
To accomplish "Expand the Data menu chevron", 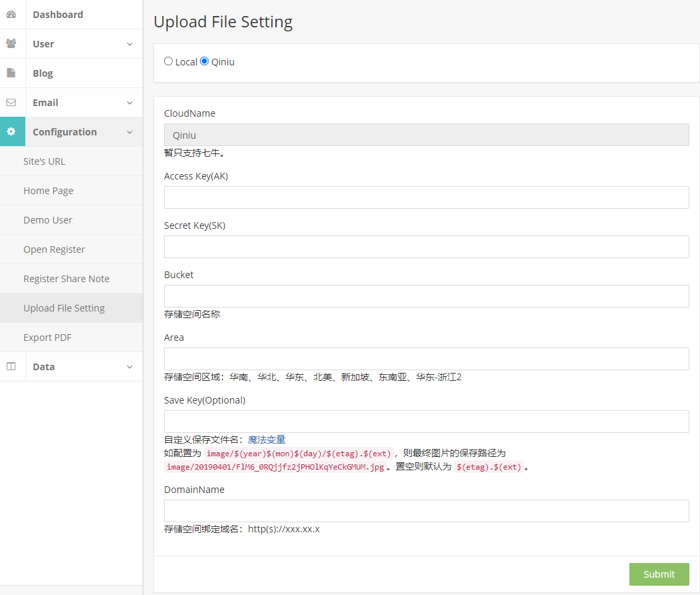I will 129,367.
